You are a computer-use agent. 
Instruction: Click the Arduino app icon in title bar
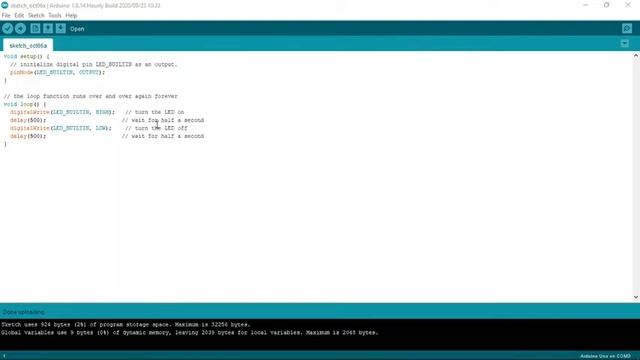pos(4,5)
